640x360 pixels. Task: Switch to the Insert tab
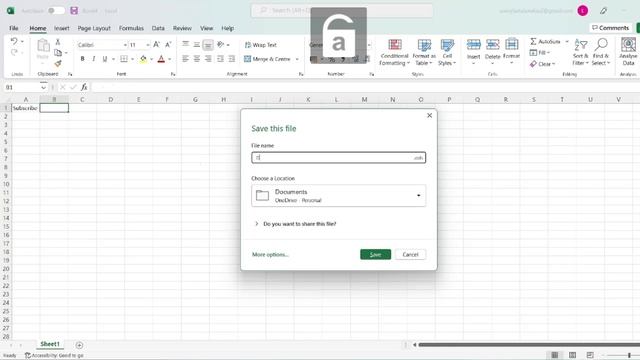coord(62,28)
